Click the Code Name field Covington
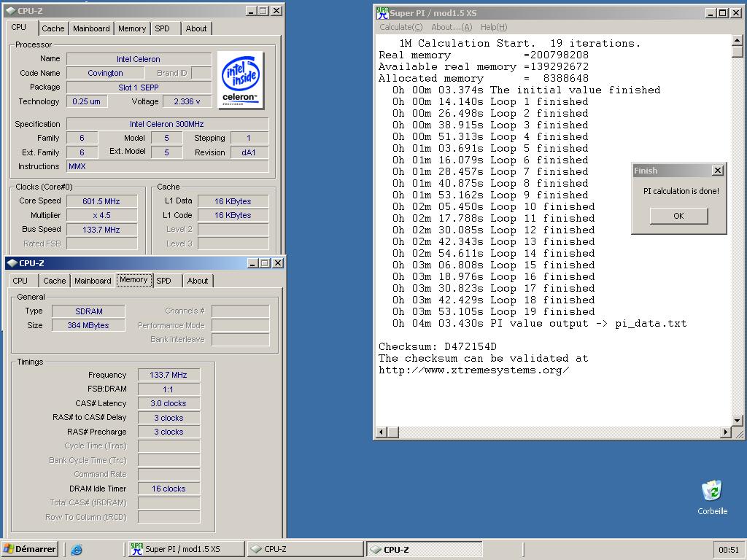Viewport: 747px width, 560px height. point(105,73)
